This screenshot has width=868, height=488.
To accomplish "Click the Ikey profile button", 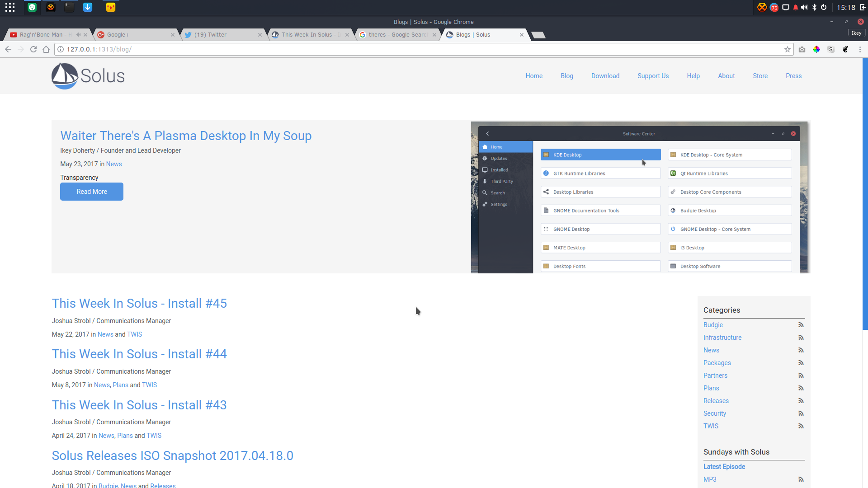I will click(x=856, y=33).
